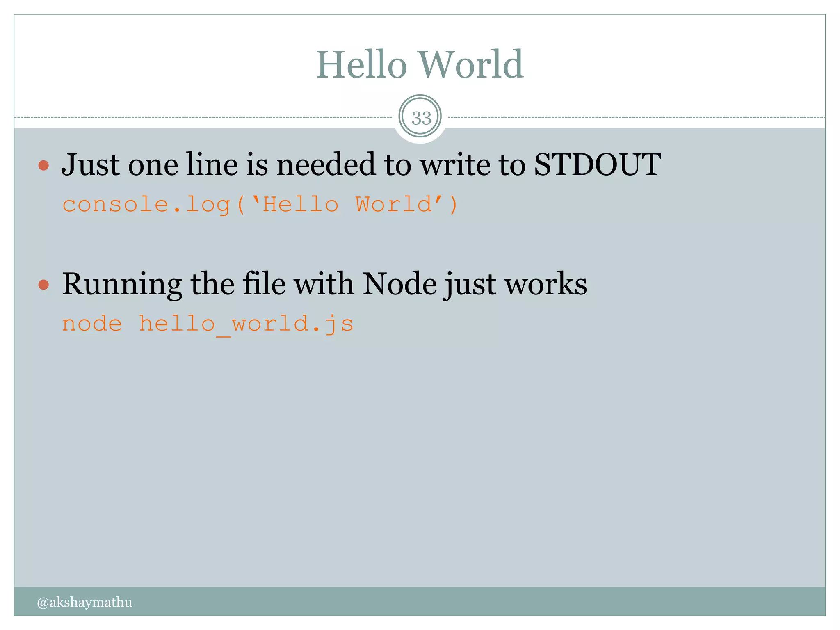This screenshot has height=630, width=840.
Task: Click the text 'Running the file with Node just works'
Action: tap(324, 284)
